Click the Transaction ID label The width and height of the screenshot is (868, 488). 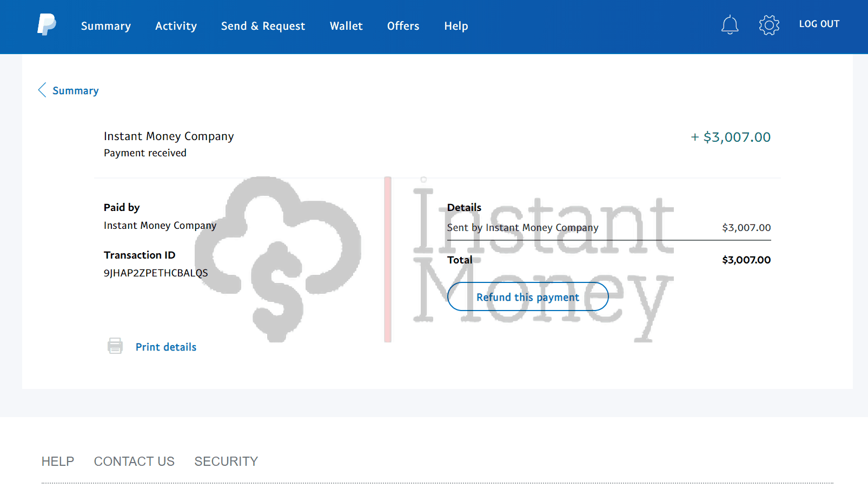[x=140, y=255]
